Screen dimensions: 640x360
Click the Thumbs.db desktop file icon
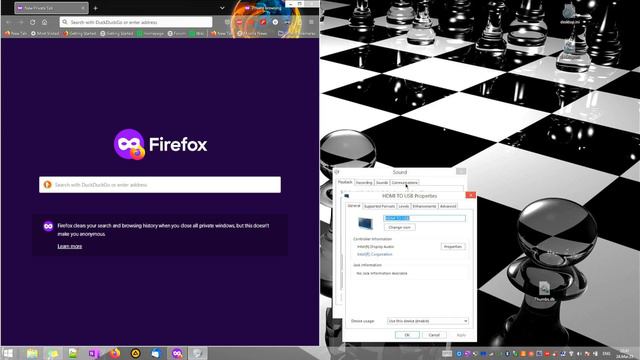click(544, 291)
